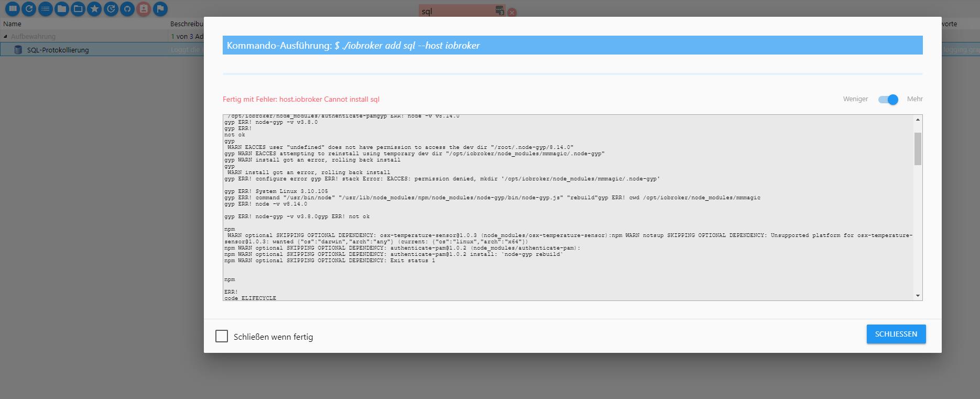Click the Kommando-Ausführung dialog title
The image size is (980, 399).
(x=353, y=46)
